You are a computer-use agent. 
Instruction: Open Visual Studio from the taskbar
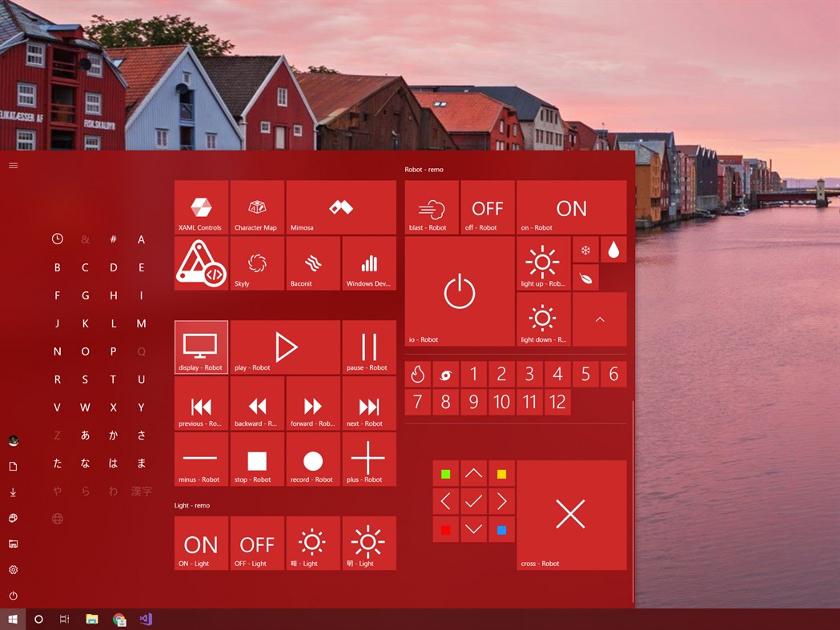147,620
